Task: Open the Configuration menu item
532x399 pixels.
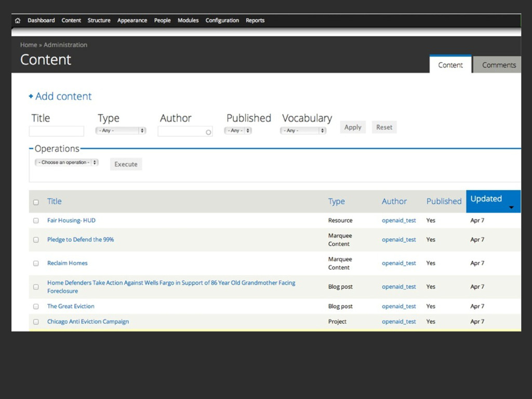Action: [x=222, y=21]
